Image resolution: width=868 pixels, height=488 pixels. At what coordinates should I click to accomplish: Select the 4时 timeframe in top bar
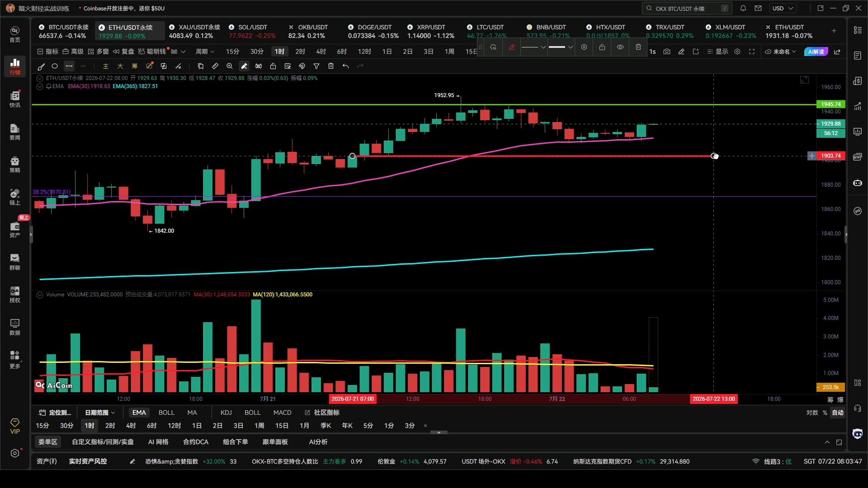[x=321, y=52]
